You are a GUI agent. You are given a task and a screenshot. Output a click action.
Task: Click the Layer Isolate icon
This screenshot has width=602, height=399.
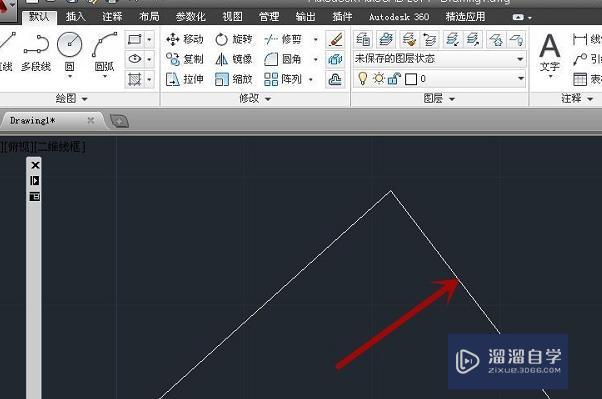[x=452, y=39]
